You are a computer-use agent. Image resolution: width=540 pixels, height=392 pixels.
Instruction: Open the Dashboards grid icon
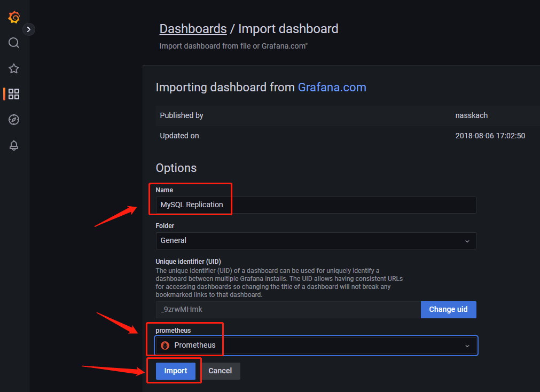[14, 93]
